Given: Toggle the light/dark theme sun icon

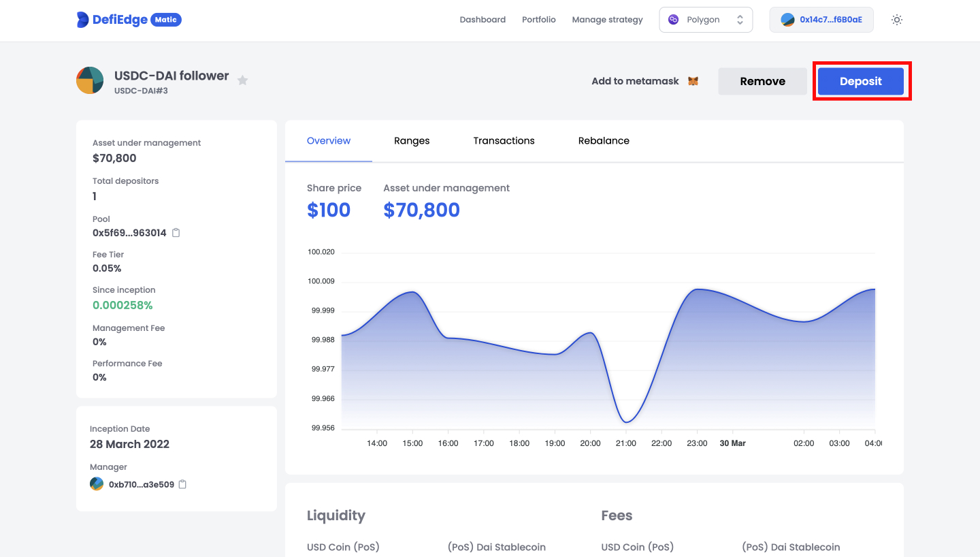Looking at the screenshot, I should [x=897, y=20].
